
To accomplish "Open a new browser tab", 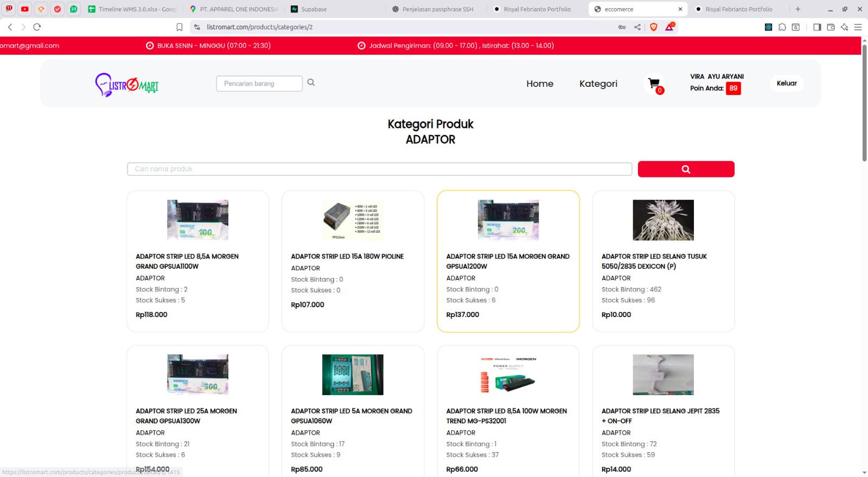I will (797, 9).
